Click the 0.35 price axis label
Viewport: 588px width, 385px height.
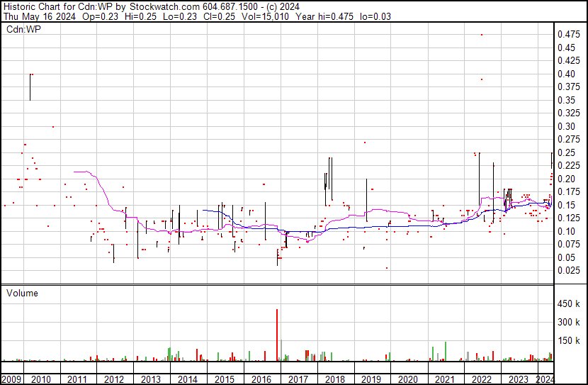tap(566, 100)
